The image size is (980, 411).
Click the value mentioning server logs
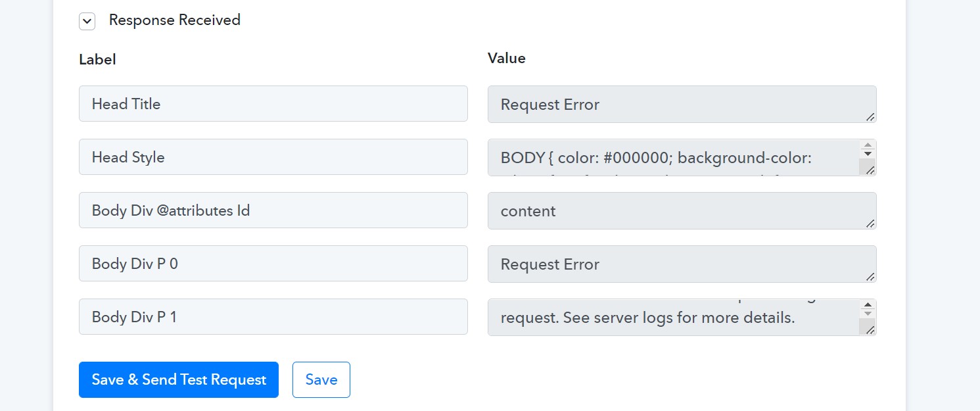coord(674,317)
